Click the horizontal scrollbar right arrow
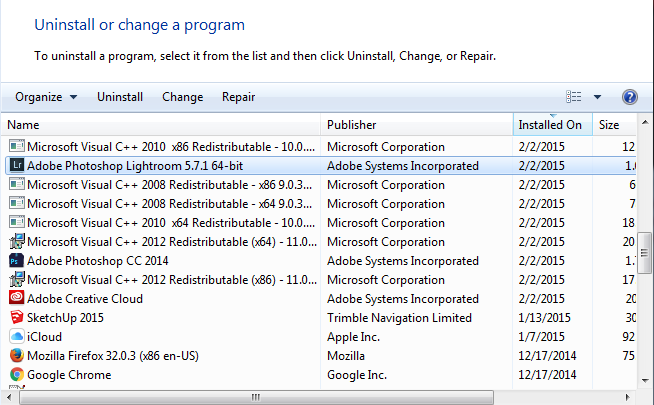 pos(628,397)
